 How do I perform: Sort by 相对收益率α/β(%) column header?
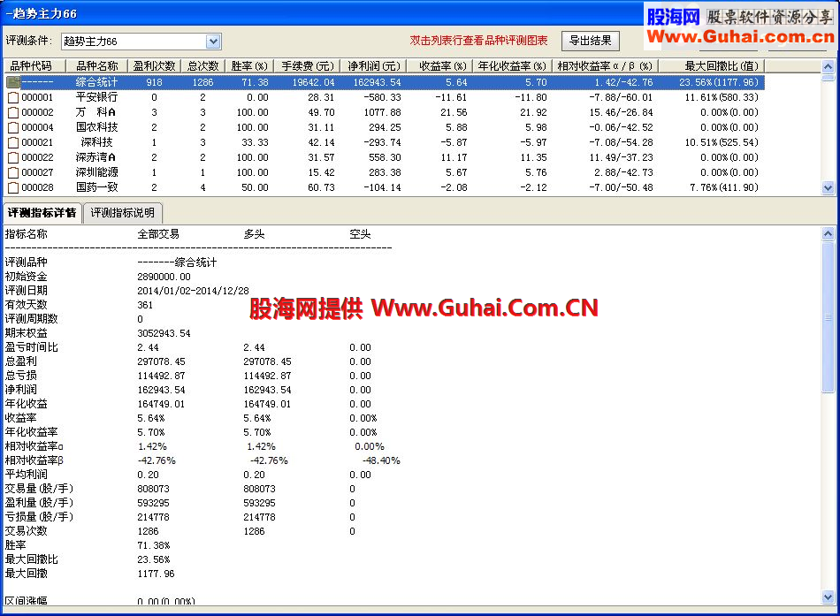(x=605, y=66)
